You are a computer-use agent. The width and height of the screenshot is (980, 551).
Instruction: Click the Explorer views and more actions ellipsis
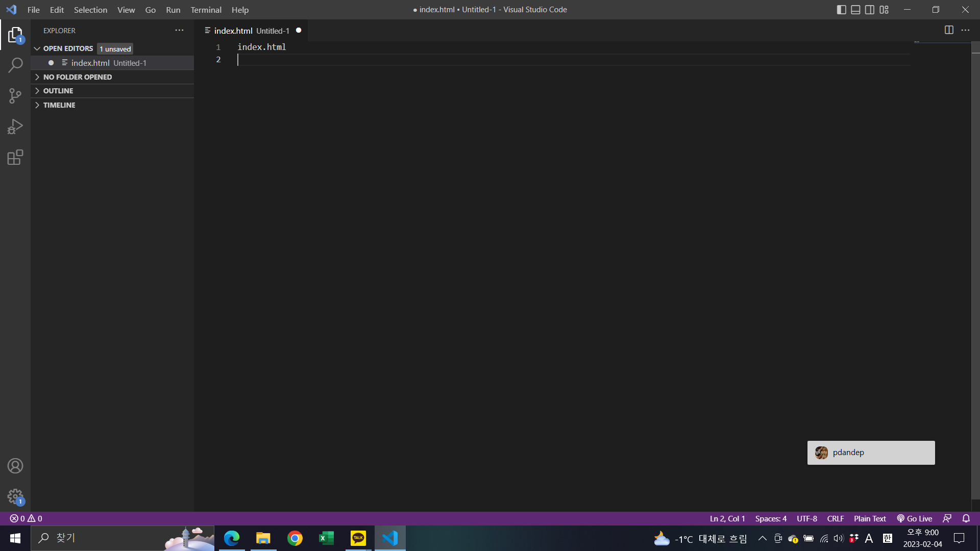point(179,31)
